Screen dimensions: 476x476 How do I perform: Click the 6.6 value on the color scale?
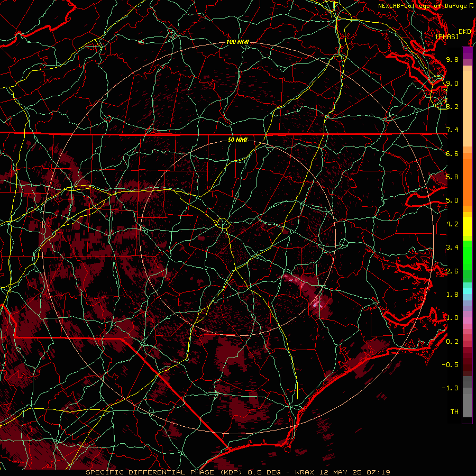(452, 153)
